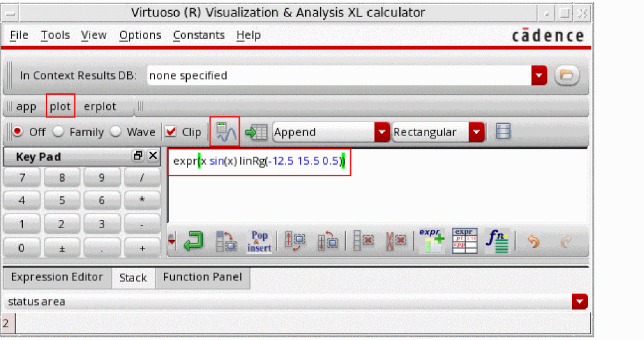Viewport: 644px width, 340px height.
Task: Click the keypad plus/minus sign button
Action: 62,248
